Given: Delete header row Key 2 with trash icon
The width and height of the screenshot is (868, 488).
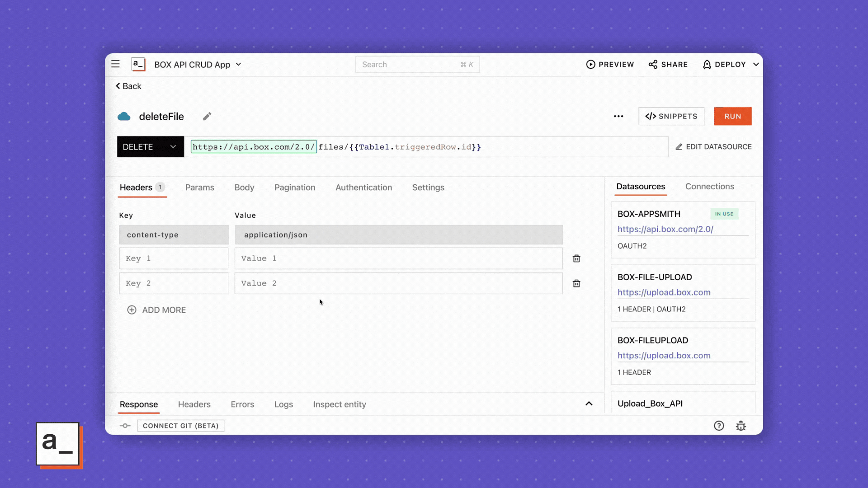Looking at the screenshot, I should pos(576,283).
